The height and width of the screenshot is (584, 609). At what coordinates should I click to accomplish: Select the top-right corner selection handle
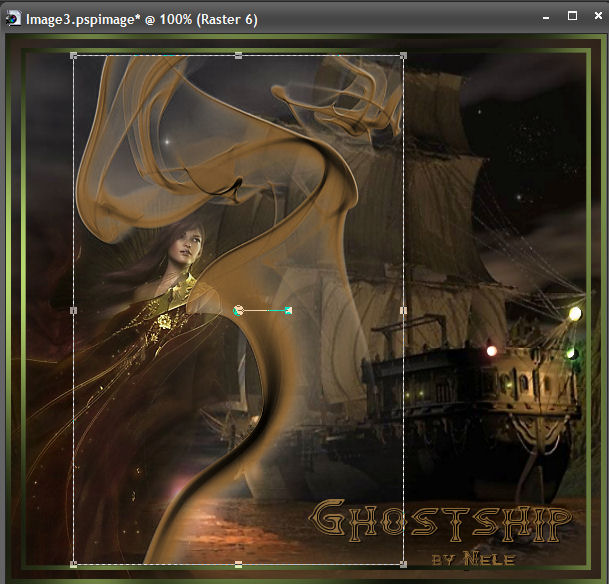tap(403, 56)
